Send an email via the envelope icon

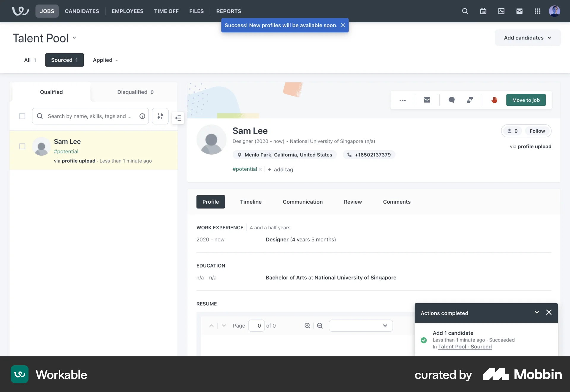[x=427, y=100]
